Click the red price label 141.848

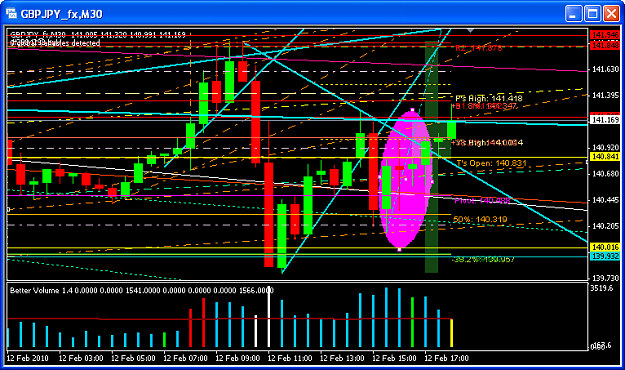[x=605, y=45]
